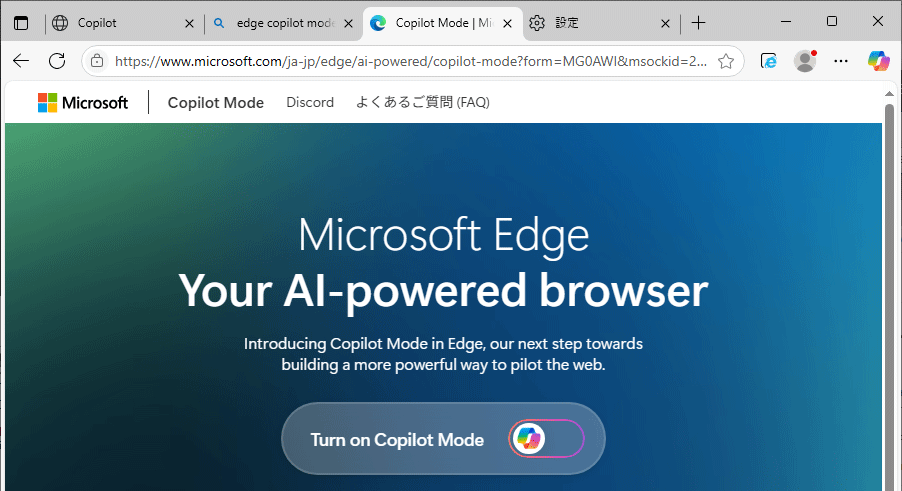Open the Discord link
This screenshot has height=491, width=902.
click(x=310, y=102)
